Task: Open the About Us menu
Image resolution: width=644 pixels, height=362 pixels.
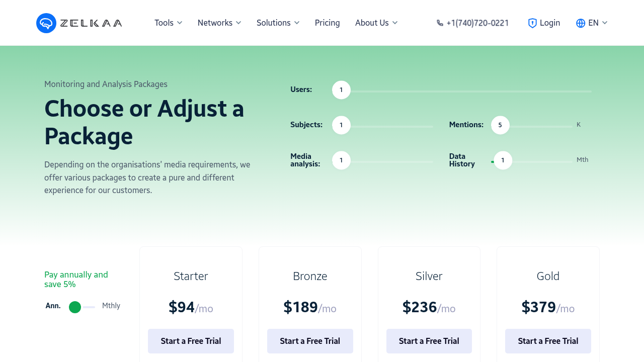Action: pos(376,23)
